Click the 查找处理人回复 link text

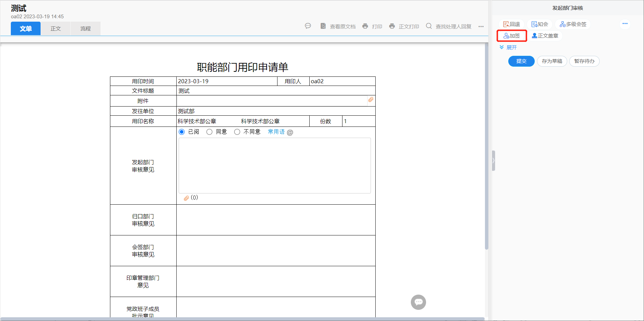coord(453,26)
